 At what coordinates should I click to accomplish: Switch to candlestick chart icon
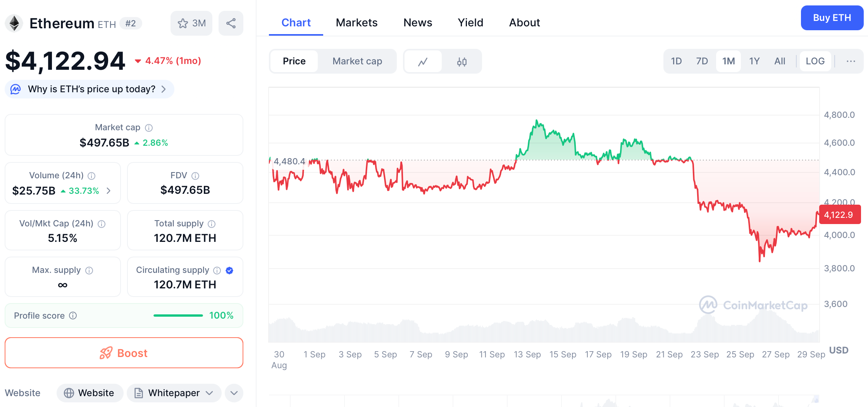pos(462,61)
